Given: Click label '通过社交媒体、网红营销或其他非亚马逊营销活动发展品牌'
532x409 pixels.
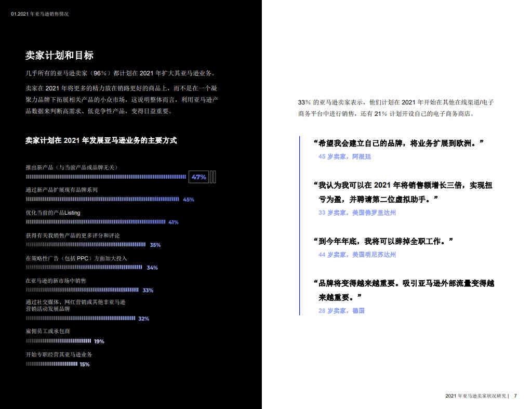Looking at the screenshot, I should click(76, 306).
